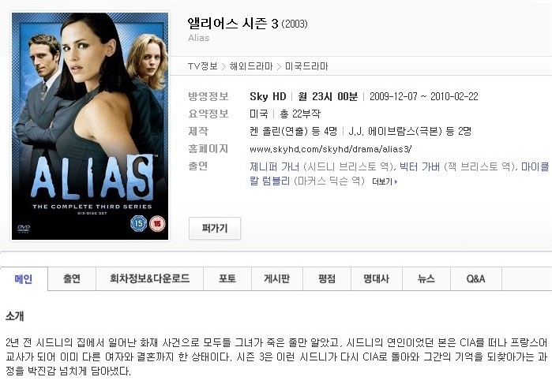Open the Alias DVD poster thumbnail
Viewport: 552px width, 392px height.
click(90, 126)
